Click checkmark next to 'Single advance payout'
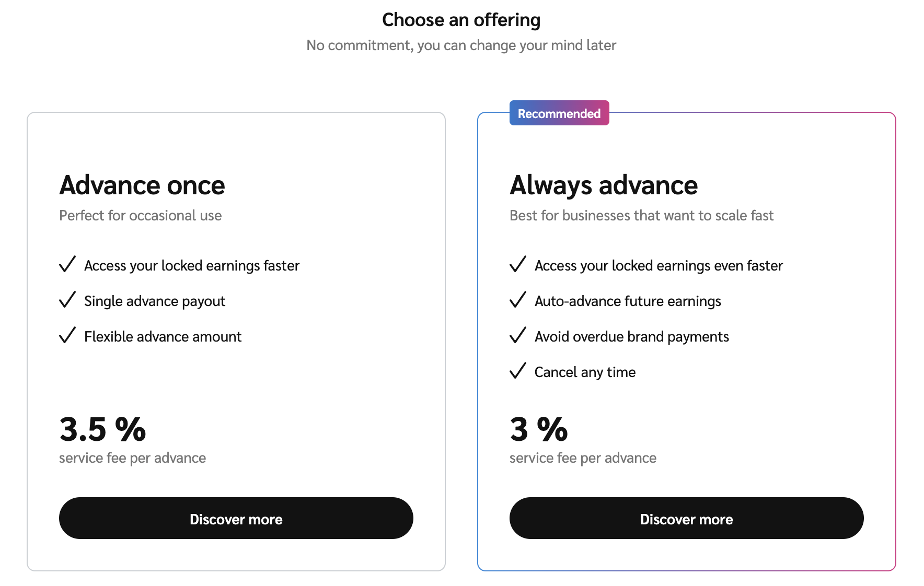Image resolution: width=924 pixels, height=586 pixels. (x=67, y=300)
